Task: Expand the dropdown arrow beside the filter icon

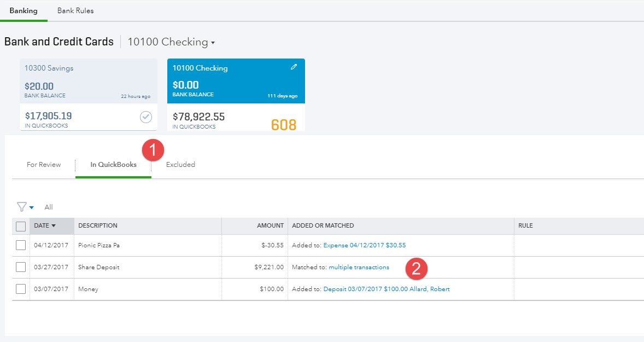Action: 31,207
